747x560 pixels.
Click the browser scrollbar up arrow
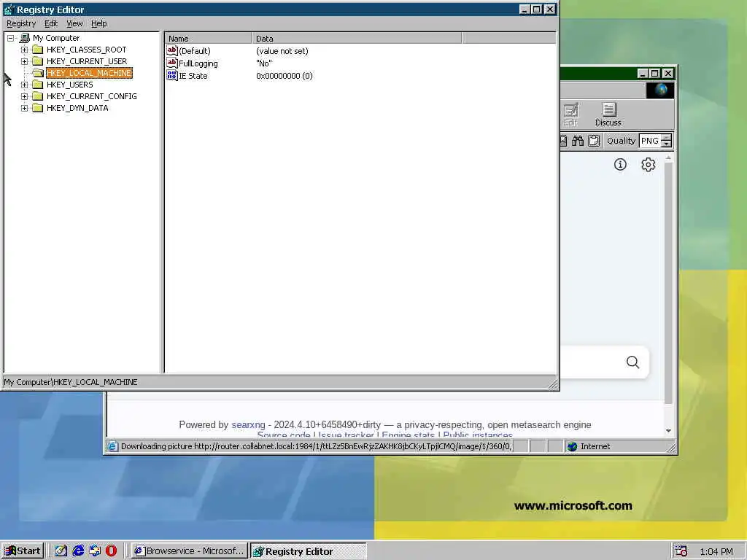(668, 157)
